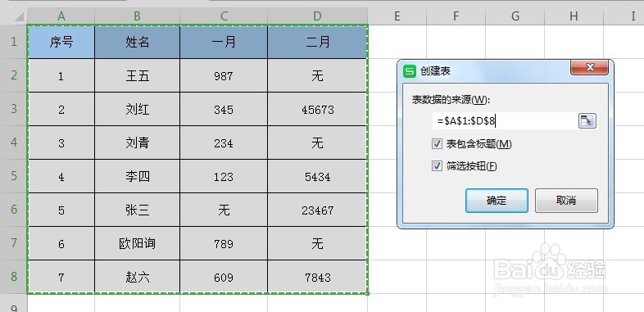Viewport: 644px width, 312px height.
Task: Cancel the dialog with 取消 button
Action: tap(566, 201)
